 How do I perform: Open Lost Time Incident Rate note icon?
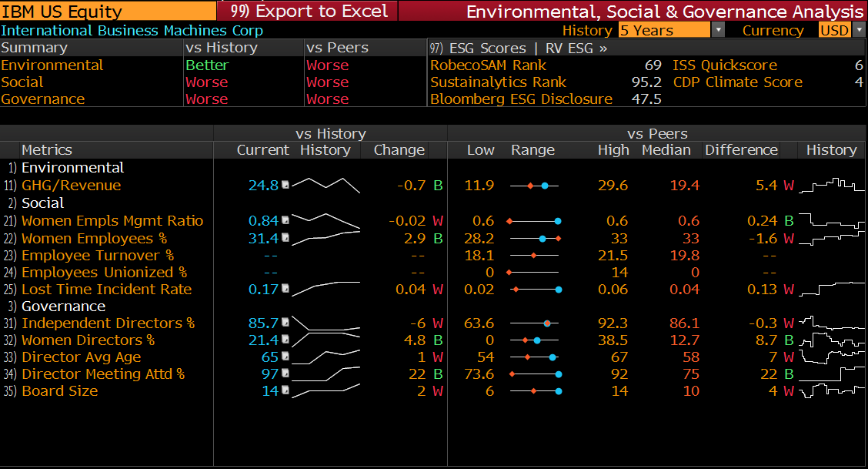tap(285, 288)
